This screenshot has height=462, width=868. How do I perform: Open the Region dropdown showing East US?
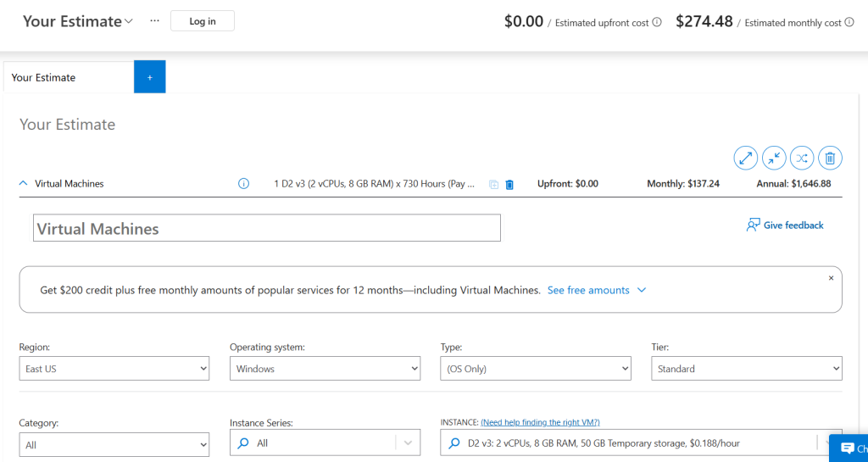(114, 369)
